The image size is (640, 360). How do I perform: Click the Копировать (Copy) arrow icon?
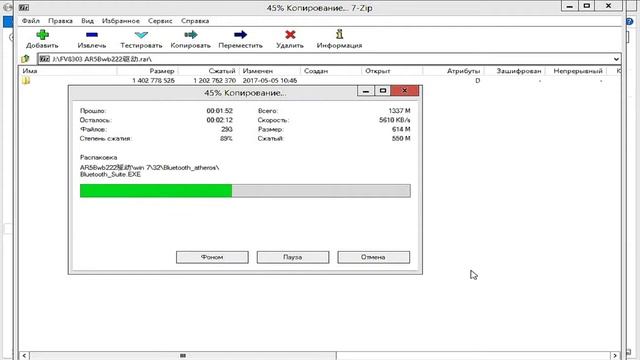[191, 35]
